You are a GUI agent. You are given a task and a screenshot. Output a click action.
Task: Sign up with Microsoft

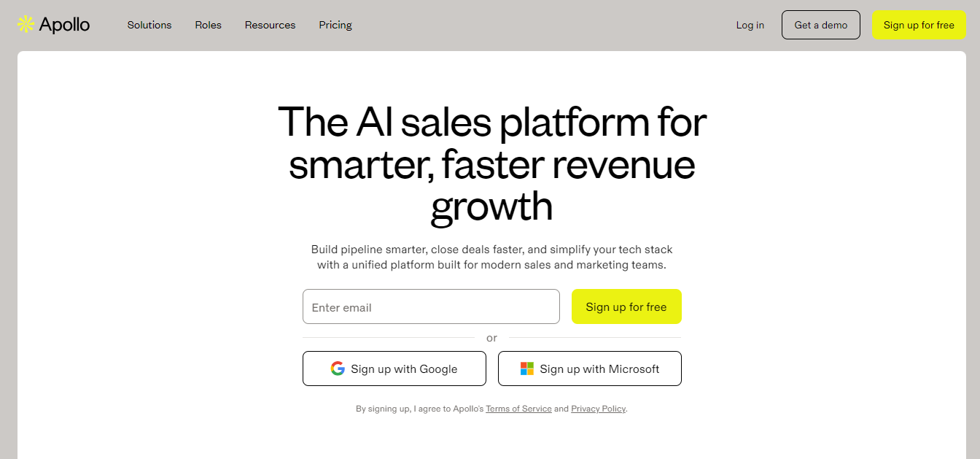589,369
